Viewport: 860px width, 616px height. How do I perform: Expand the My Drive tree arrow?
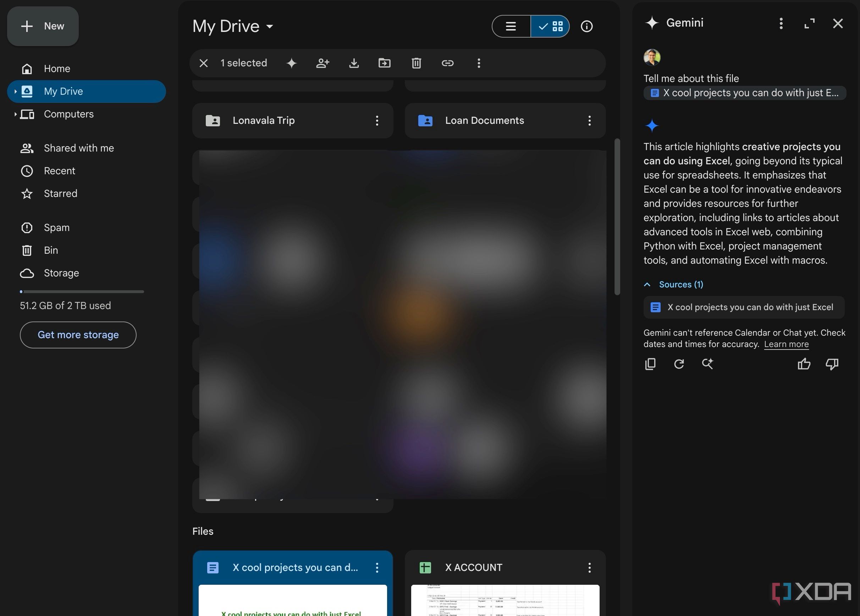[x=15, y=92]
